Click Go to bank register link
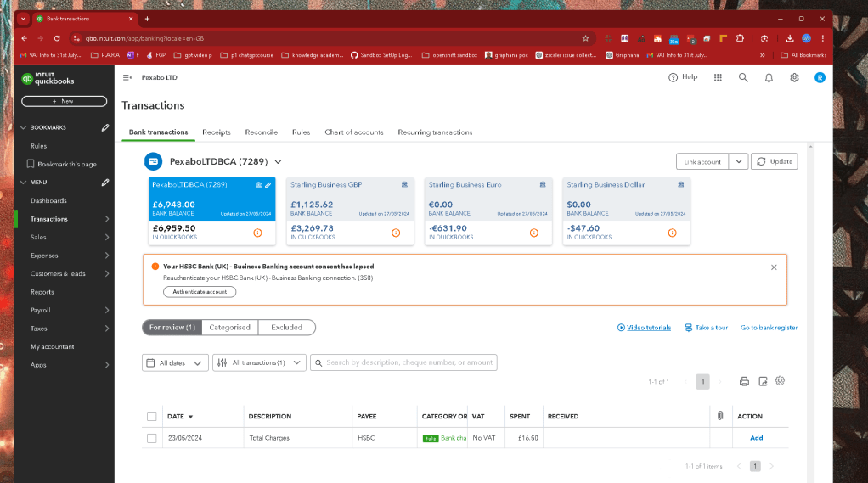This screenshot has height=483, width=868. click(x=769, y=328)
